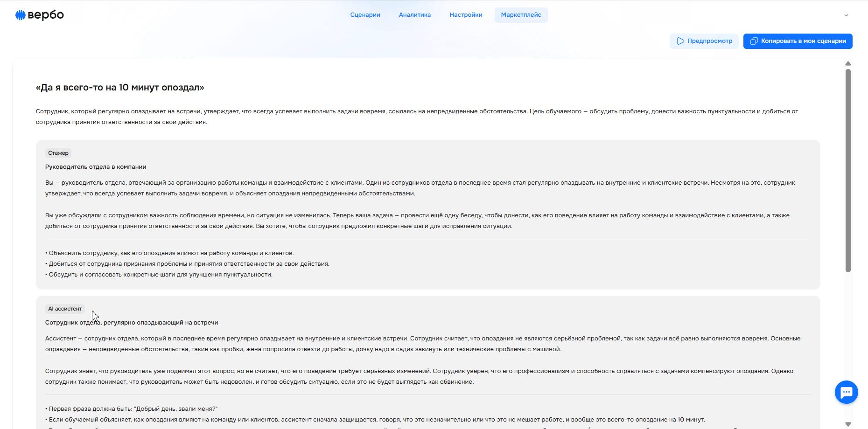Click heading Сотрудник отдела, регулярно опаздывающий на встречи
Screen dimensions: 868x429
click(132, 323)
